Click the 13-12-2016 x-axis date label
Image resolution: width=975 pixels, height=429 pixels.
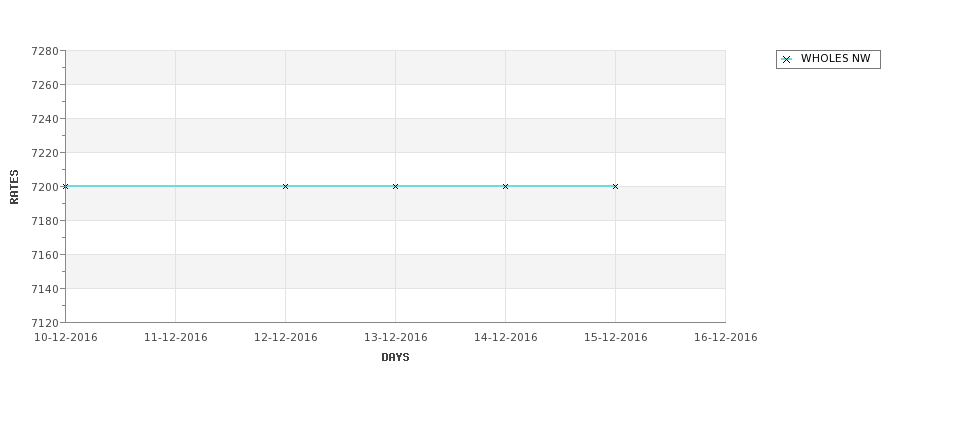coord(395,338)
